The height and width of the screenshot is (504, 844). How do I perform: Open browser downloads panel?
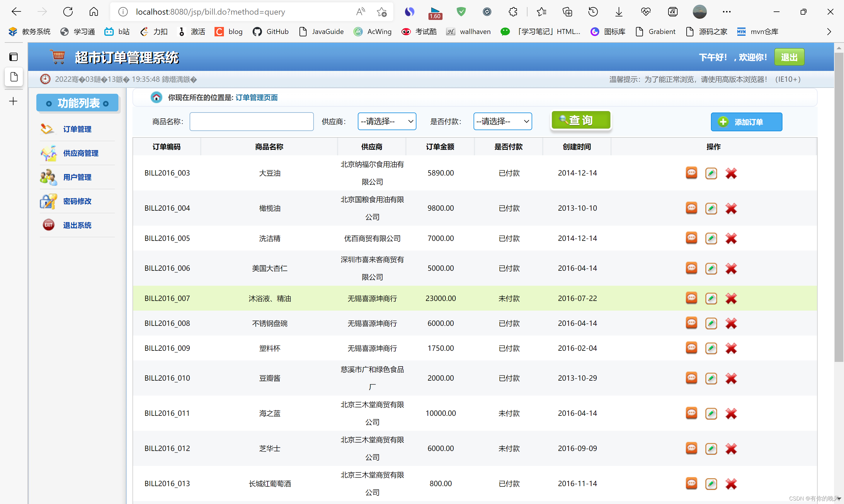[x=619, y=12]
